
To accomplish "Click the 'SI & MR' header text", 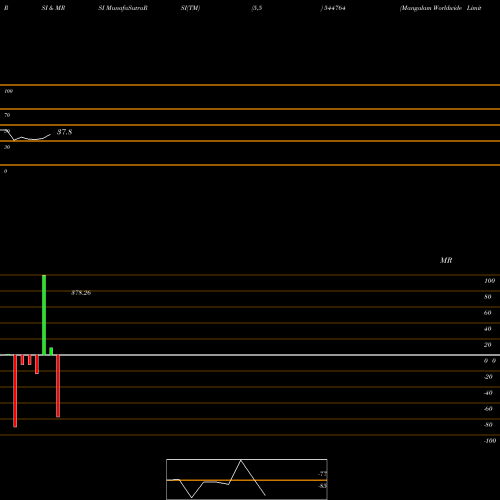I will click(53, 8).
